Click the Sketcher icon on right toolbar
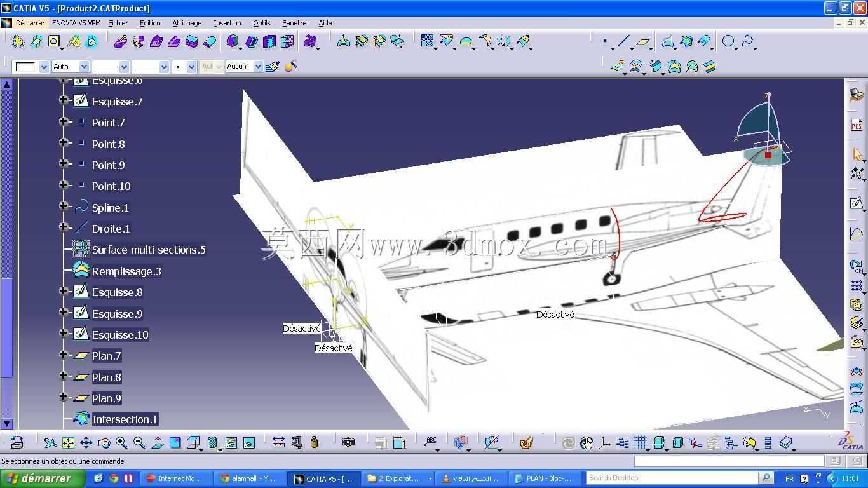Viewport: 868px width, 488px height. (x=857, y=203)
